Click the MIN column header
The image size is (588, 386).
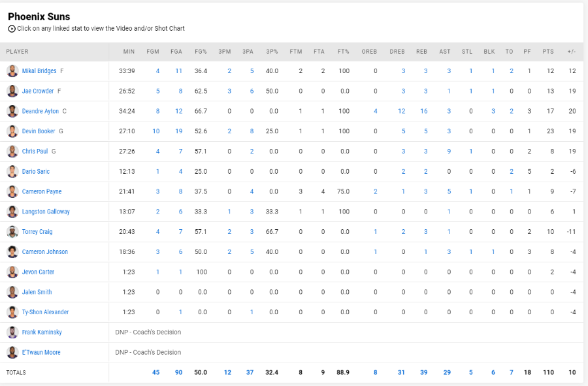[129, 52]
